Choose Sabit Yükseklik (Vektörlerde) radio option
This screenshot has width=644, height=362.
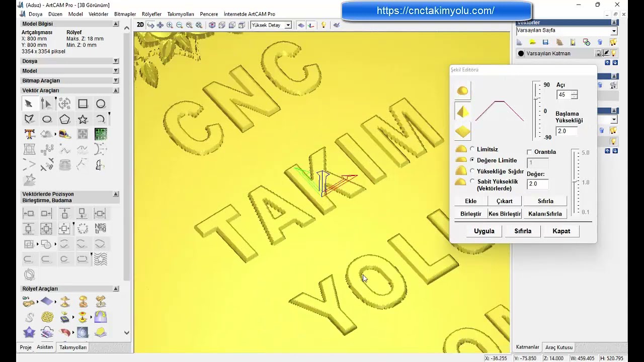click(x=472, y=182)
